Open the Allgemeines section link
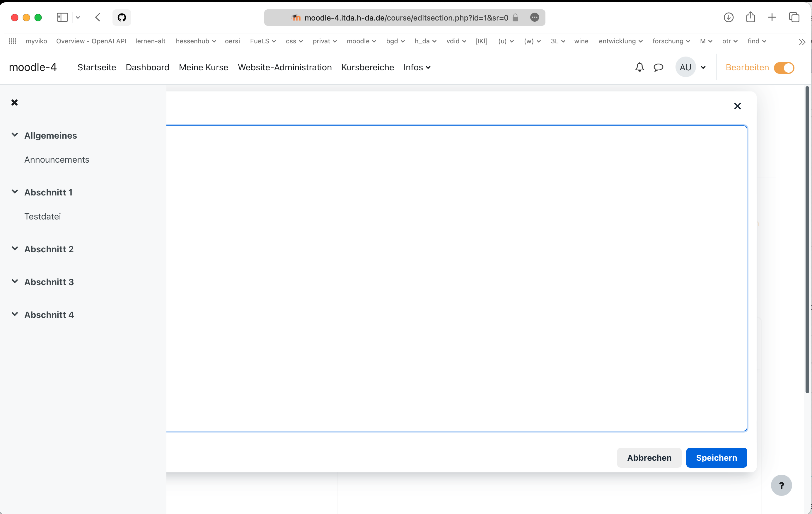The width and height of the screenshot is (812, 514). 51,135
